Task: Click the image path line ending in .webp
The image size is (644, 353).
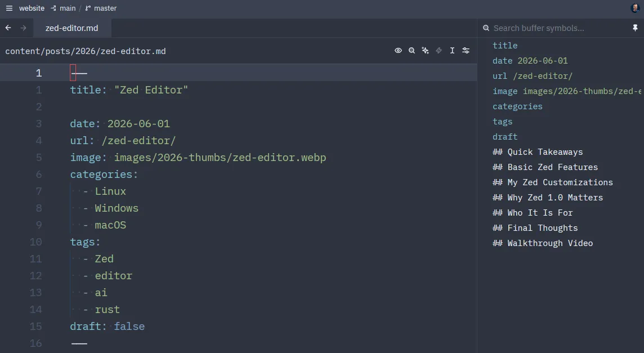Action: click(x=198, y=158)
